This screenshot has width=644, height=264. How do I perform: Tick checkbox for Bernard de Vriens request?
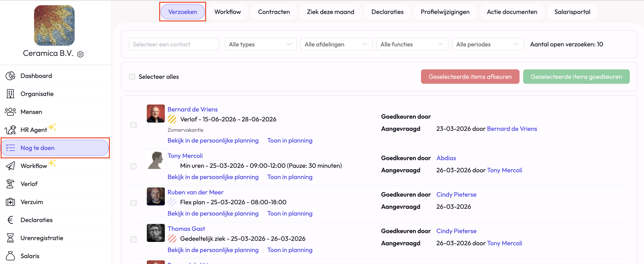[133, 125]
